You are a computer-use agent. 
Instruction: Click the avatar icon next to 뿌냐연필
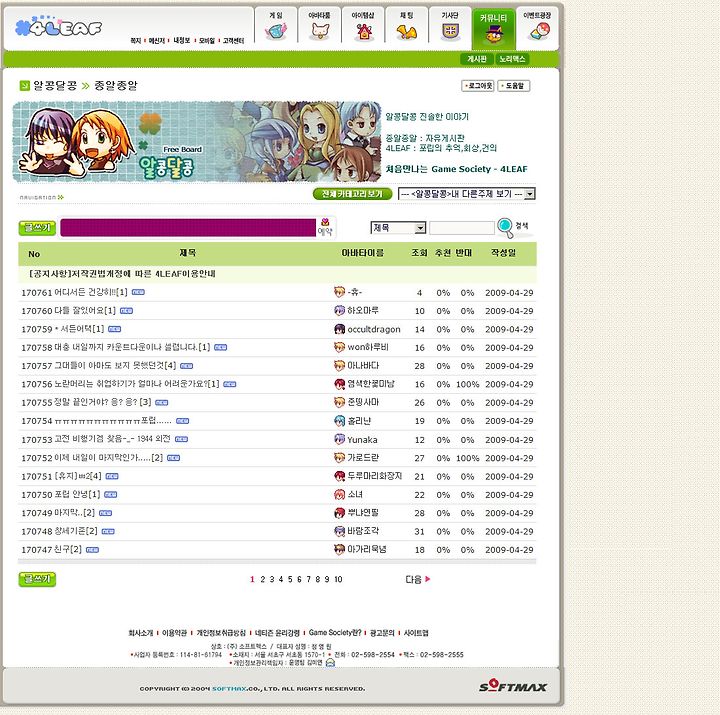point(339,513)
